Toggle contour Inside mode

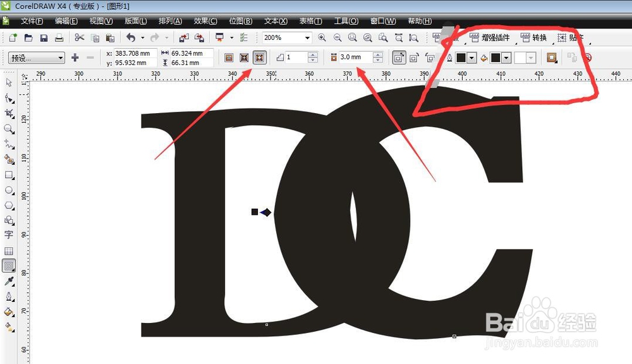[244, 58]
